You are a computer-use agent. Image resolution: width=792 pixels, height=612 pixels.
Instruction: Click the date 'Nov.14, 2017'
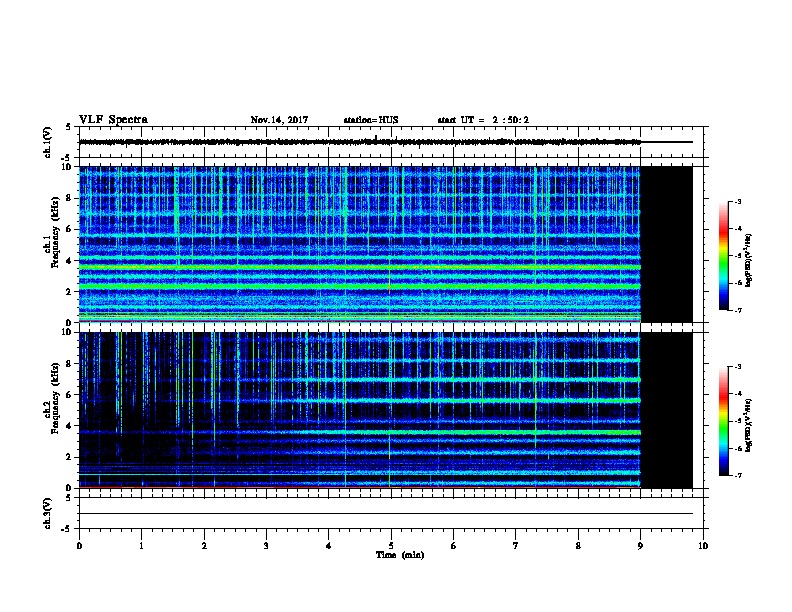pyautogui.click(x=279, y=120)
